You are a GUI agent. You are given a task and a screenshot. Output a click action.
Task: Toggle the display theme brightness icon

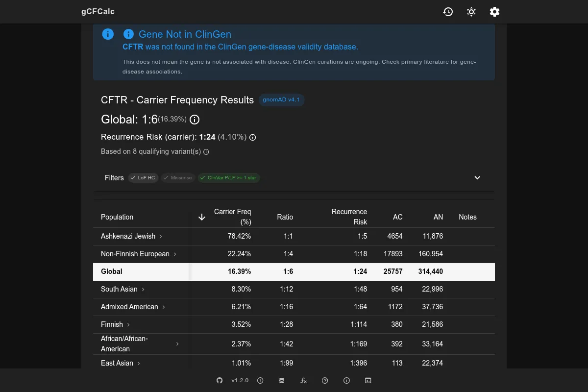[471, 12]
